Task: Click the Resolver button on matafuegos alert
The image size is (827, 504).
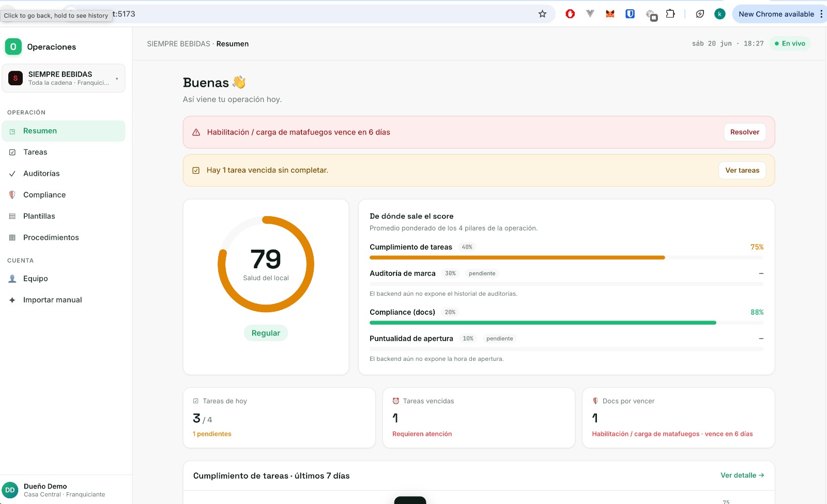Action: [x=744, y=132]
